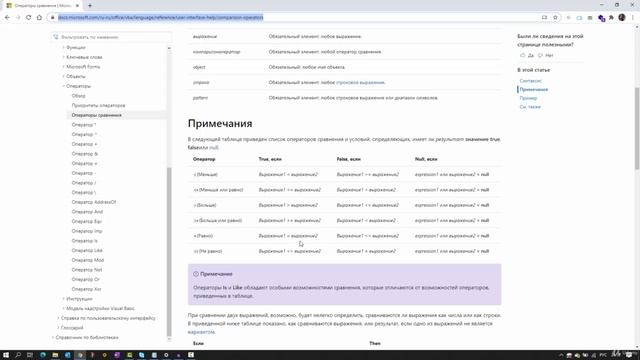Jump to Примечания section link
The height and width of the screenshot is (360, 640).
533,89
